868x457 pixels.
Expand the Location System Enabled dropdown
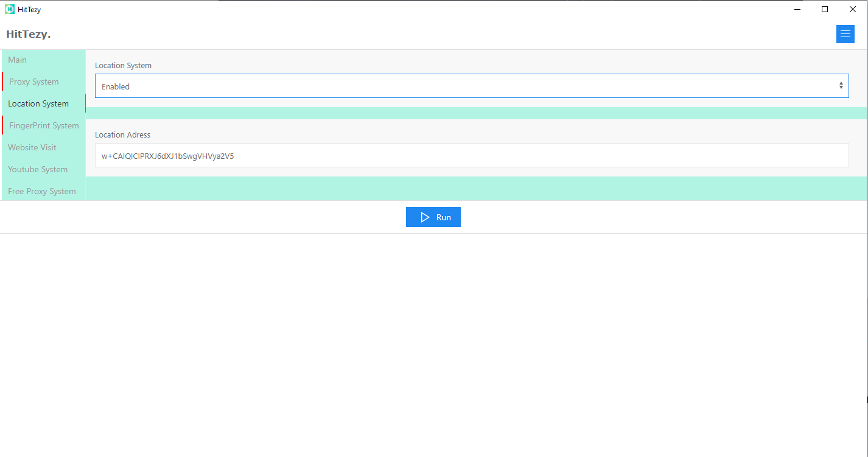(472, 86)
